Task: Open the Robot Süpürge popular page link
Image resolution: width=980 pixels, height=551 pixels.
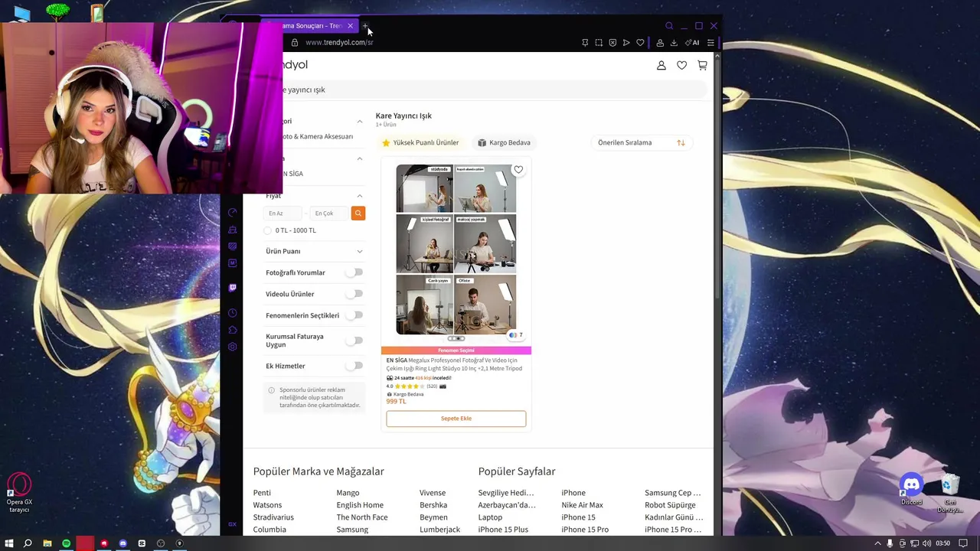Action: click(x=670, y=505)
